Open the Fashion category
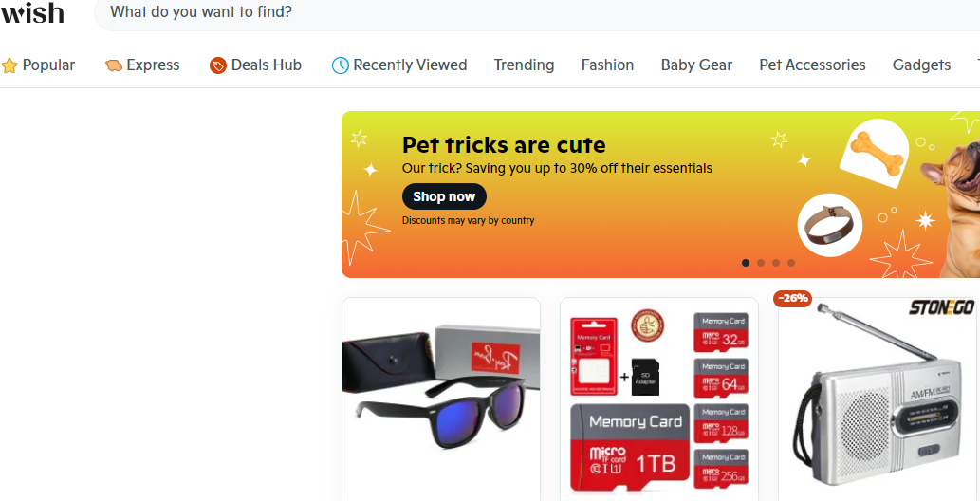This screenshot has height=501, width=980. (607, 65)
